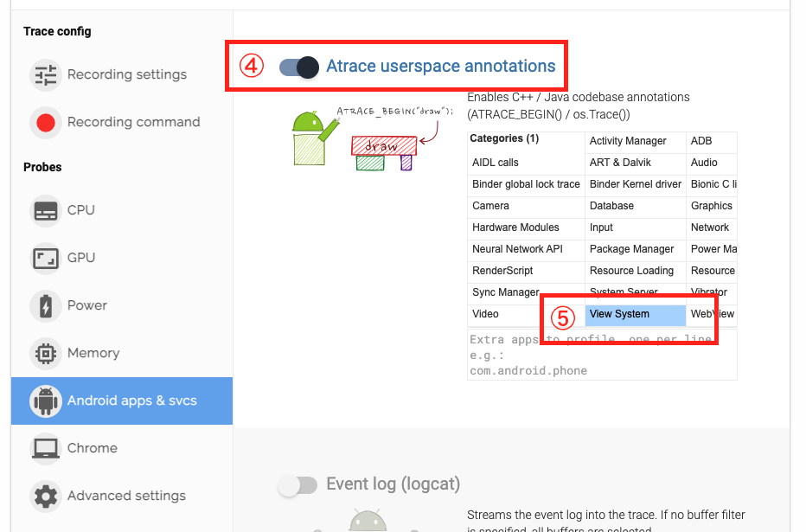This screenshot has width=806, height=532.
Task: Click the Power battery icon
Action: coord(46,306)
